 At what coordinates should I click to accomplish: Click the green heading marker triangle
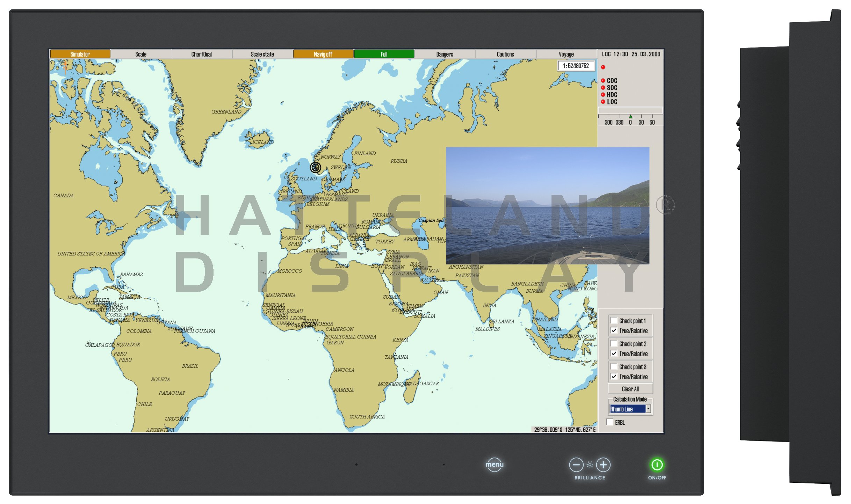tap(630, 117)
